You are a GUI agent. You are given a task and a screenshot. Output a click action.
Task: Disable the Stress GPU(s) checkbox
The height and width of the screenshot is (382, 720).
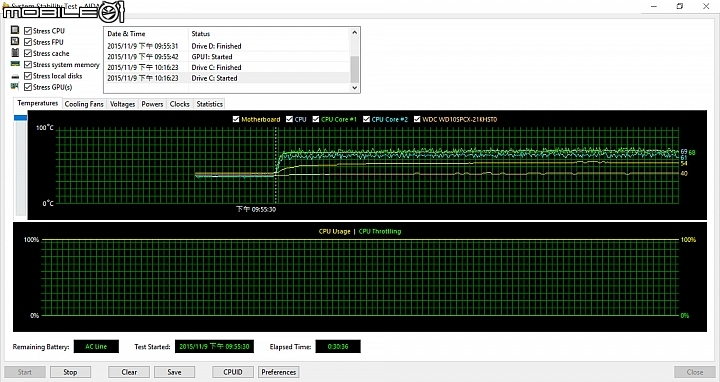[28, 87]
